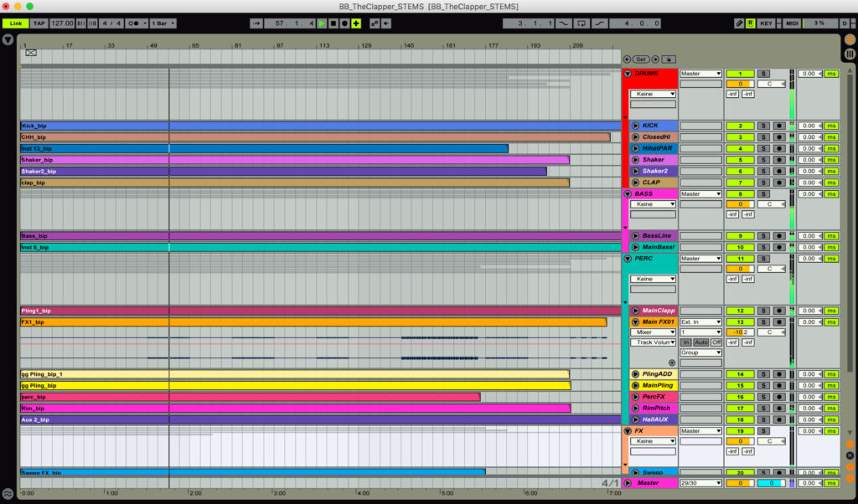Click the 4/4 time signature field

111,23
